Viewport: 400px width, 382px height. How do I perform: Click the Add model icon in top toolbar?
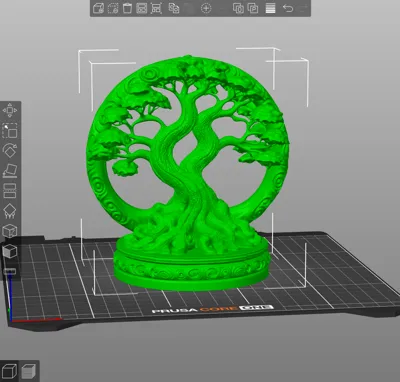pos(99,8)
